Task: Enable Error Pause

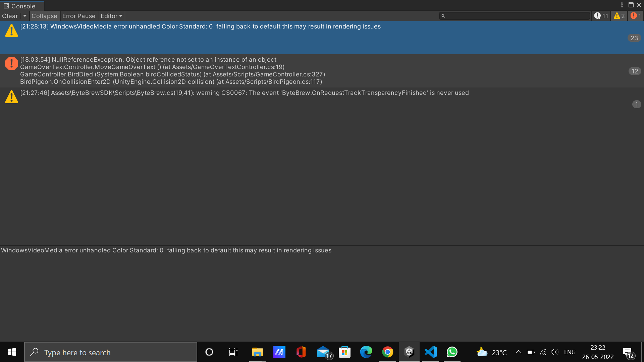Action: point(79,16)
